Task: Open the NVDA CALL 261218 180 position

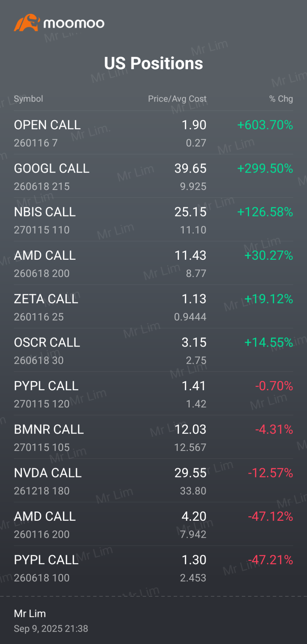Action: point(48,480)
